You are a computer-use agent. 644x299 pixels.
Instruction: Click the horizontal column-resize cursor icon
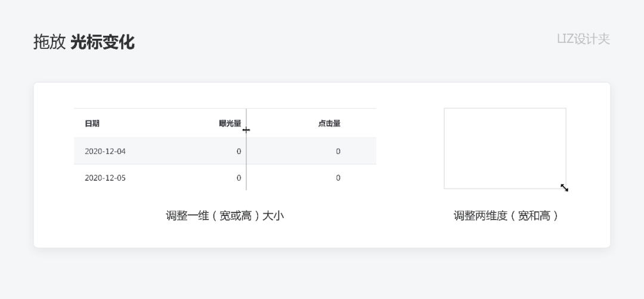[246, 130]
